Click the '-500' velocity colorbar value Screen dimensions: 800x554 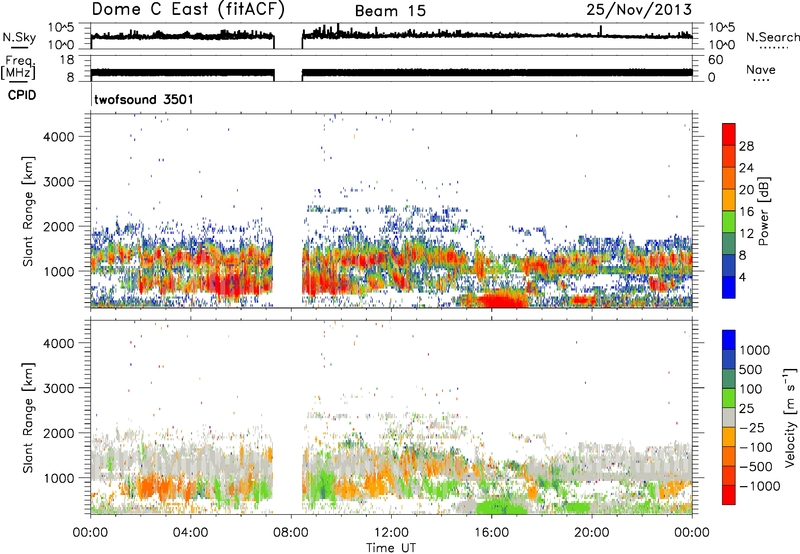pyautogui.click(x=755, y=466)
